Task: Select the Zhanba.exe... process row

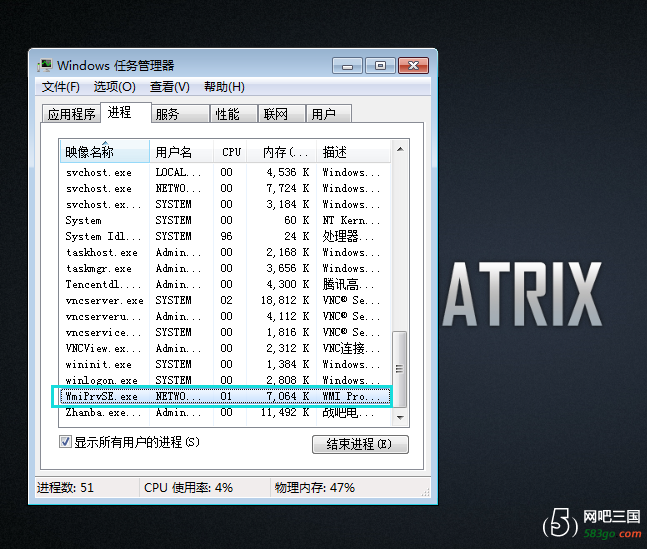Action: (225, 412)
